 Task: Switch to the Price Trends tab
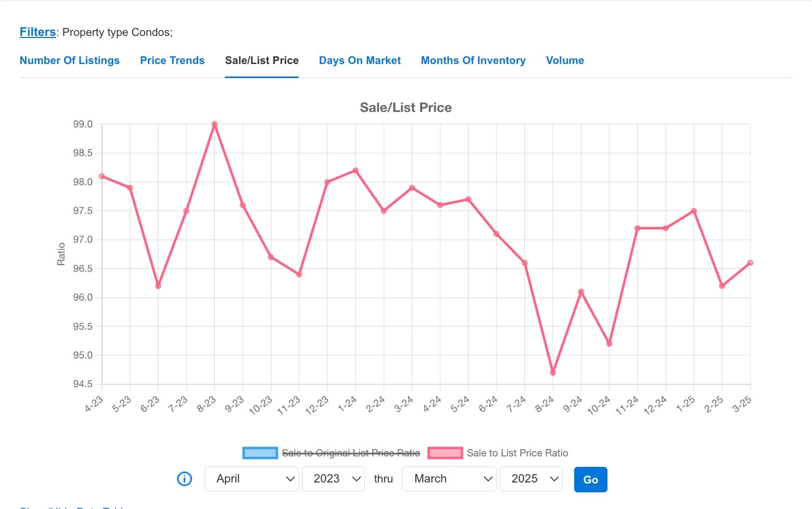coord(172,60)
